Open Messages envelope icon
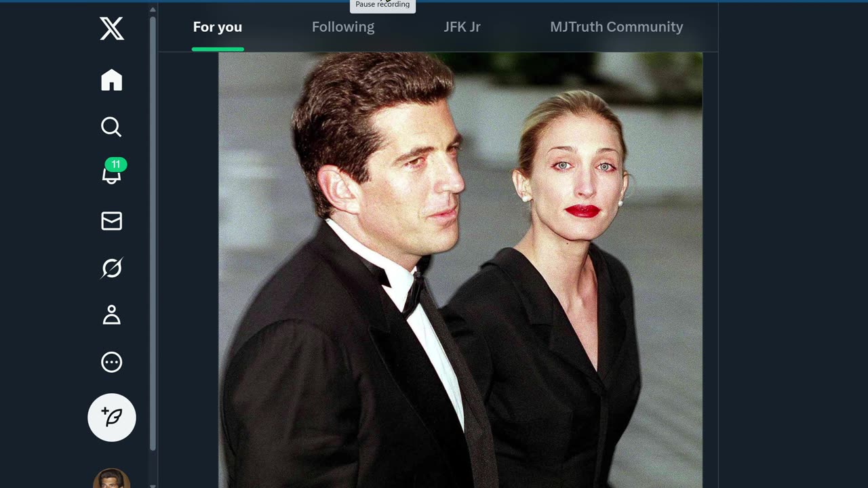Viewport: 868px width, 488px height. coord(112,221)
